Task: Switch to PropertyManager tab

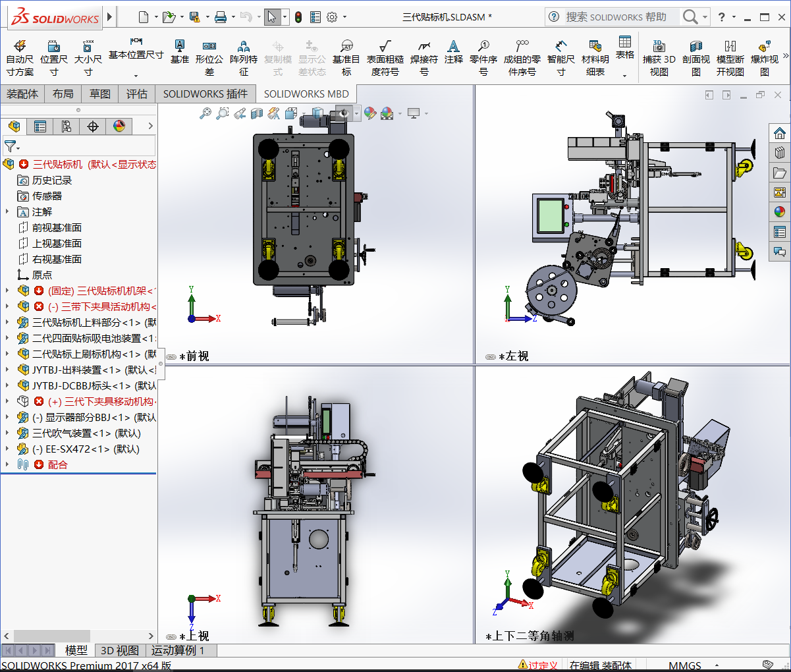Action: (40, 126)
